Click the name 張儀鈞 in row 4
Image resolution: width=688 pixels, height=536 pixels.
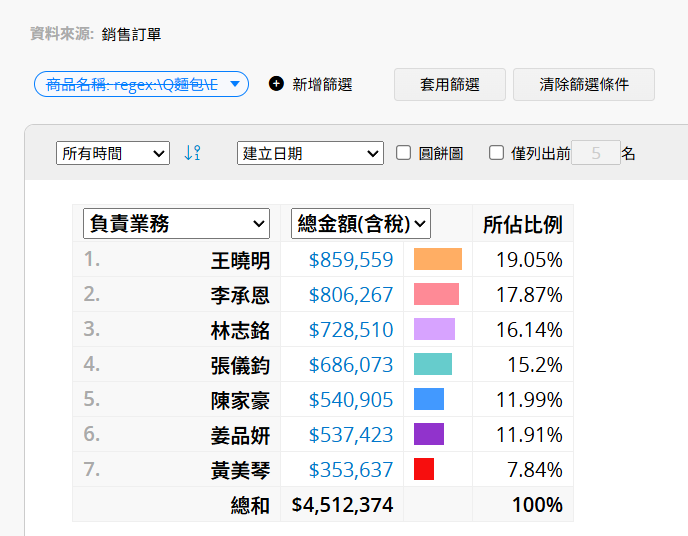click(240, 366)
